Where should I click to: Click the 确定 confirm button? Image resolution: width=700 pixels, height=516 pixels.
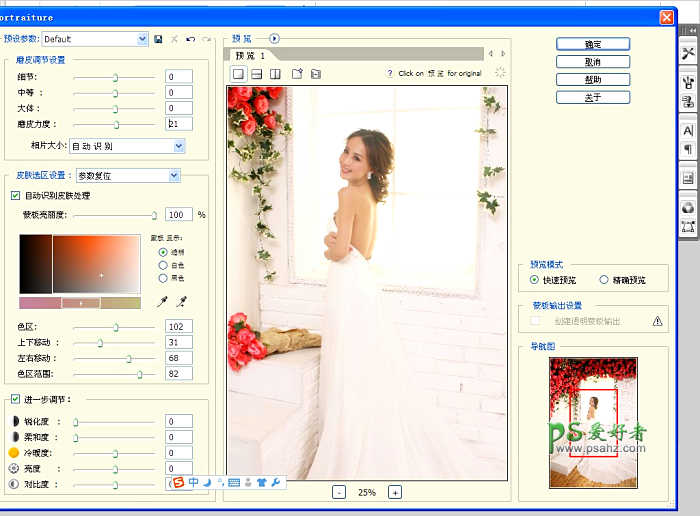pos(593,44)
